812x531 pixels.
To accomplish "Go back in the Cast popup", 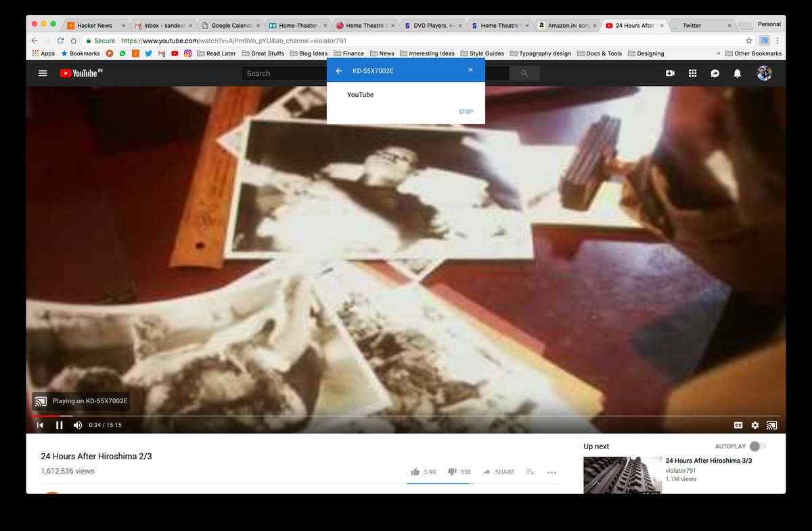I will coord(339,70).
